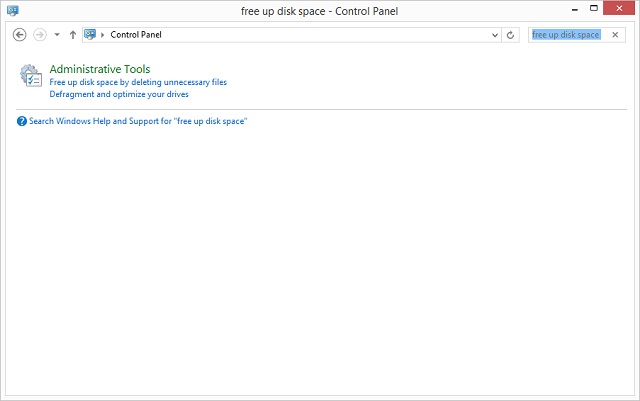Go up one level with the Up arrow

73,35
